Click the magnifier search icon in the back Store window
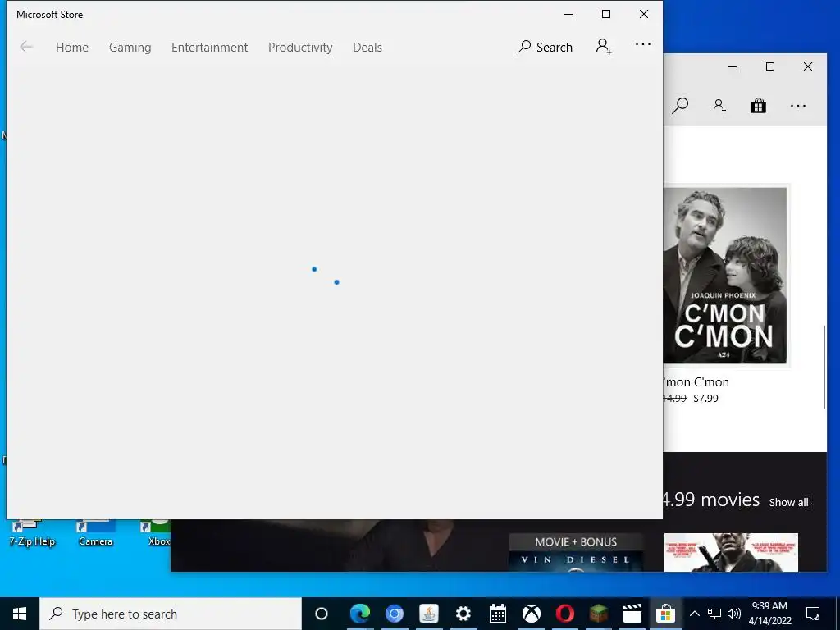This screenshot has height=630, width=840. (680, 106)
